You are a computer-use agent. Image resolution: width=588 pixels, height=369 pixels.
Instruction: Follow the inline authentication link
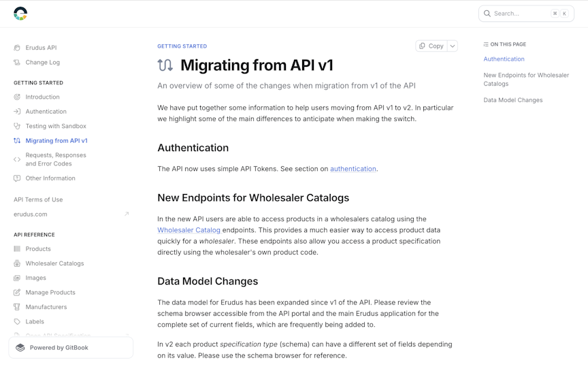tap(353, 169)
